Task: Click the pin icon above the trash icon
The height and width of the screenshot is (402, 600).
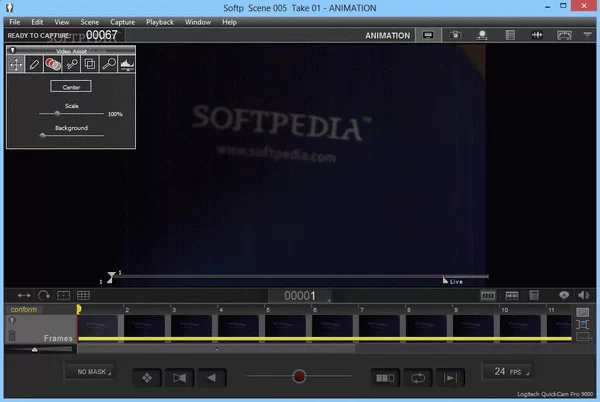Action: tap(12, 321)
